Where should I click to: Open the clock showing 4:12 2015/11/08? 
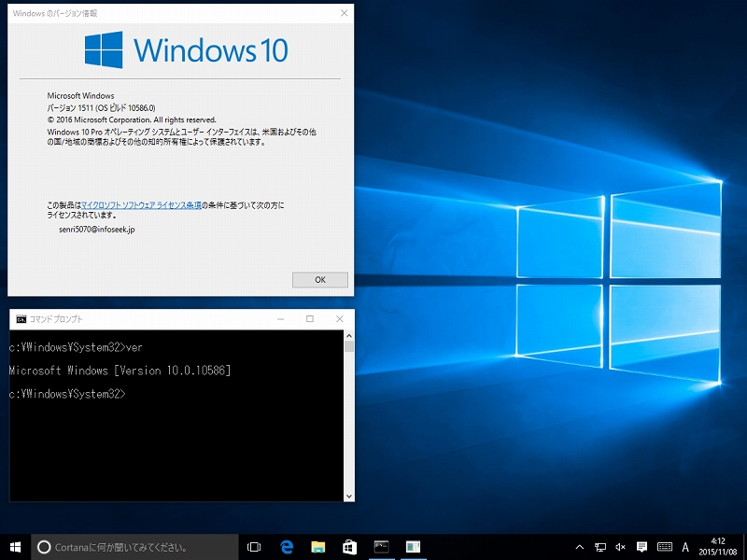tap(717, 547)
